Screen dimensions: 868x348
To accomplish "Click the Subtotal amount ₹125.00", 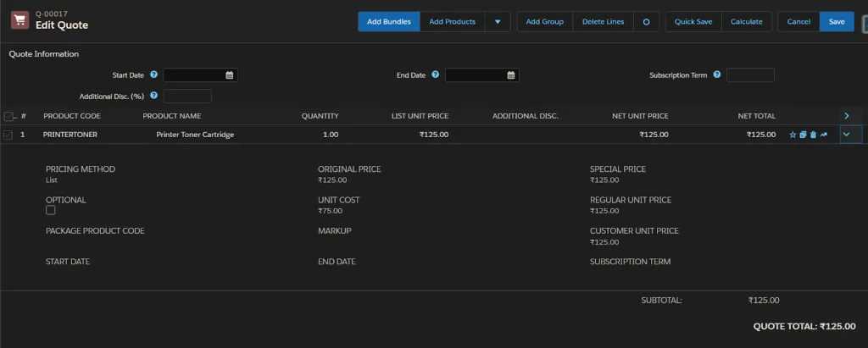I will pyautogui.click(x=764, y=301).
